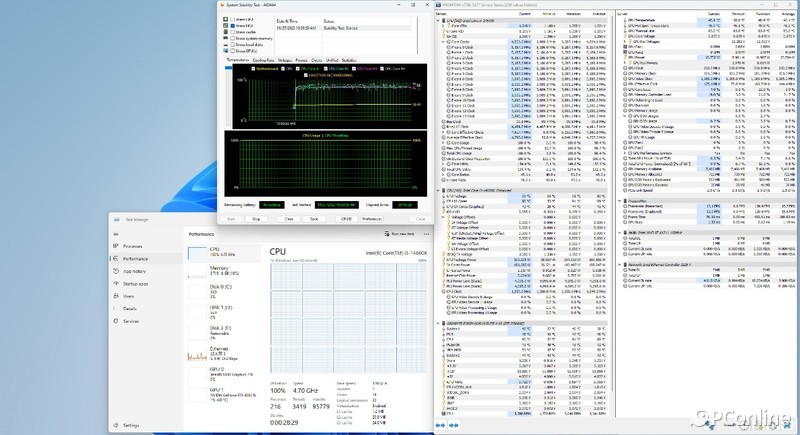Screen dimensions: 800x435
Task: Select App history in Task Manager sidebar
Action: pyautogui.click(x=133, y=271)
